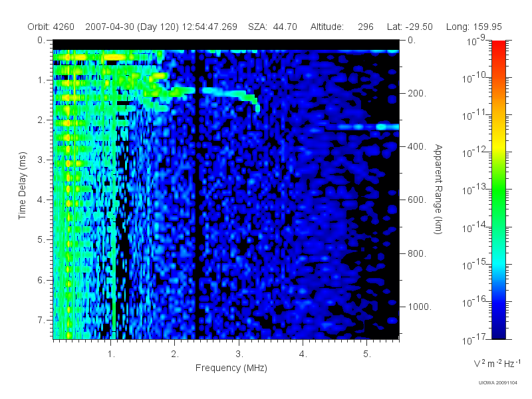This screenshot has height=399, width=532.
Task: Click the Lat: -29.50 label
Action: pyautogui.click(x=410, y=27)
